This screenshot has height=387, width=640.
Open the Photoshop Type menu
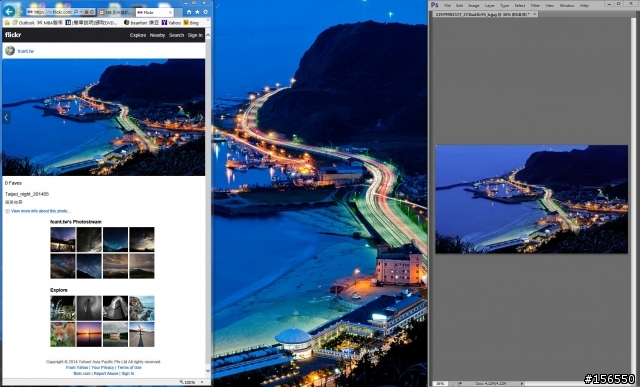tap(504, 6)
